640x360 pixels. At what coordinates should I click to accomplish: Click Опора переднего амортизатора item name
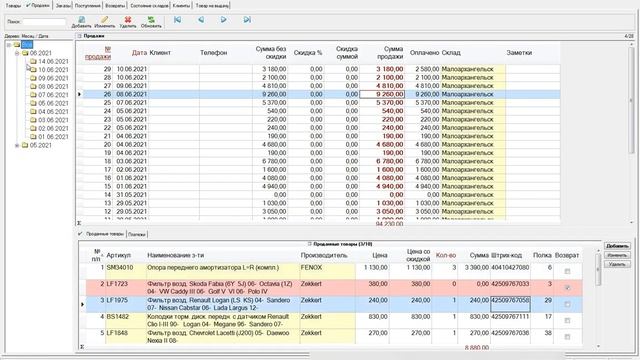213,268
